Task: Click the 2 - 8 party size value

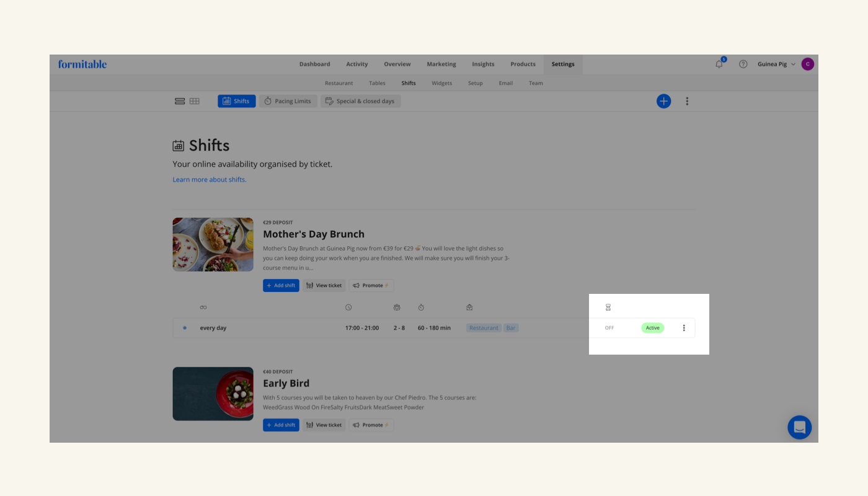Action: (399, 328)
